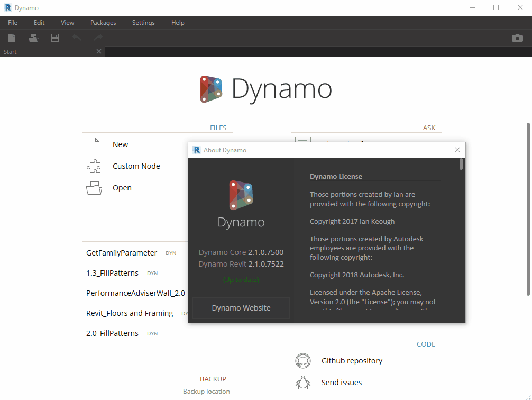
Task: Open recent file Revit_Floors and Framing
Action: tap(130, 313)
